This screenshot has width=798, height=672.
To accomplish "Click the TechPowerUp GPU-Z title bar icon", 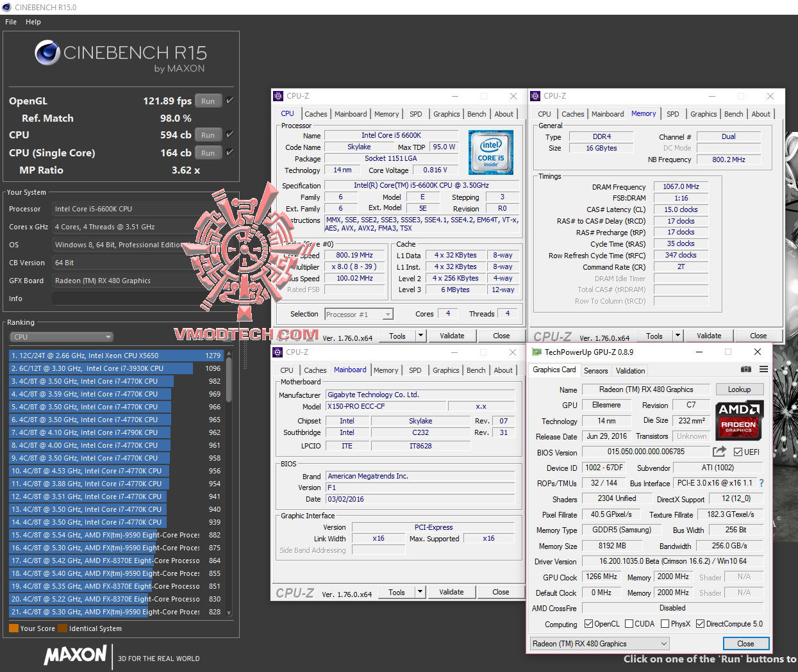I will point(536,352).
